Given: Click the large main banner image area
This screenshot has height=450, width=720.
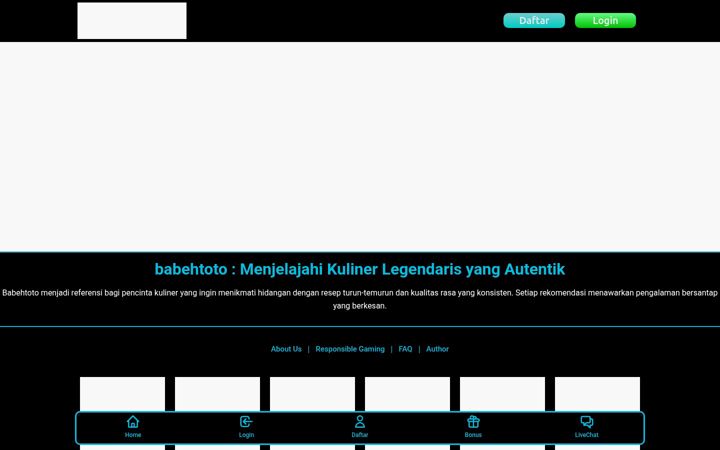Looking at the screenshot, I should [360, 146].
